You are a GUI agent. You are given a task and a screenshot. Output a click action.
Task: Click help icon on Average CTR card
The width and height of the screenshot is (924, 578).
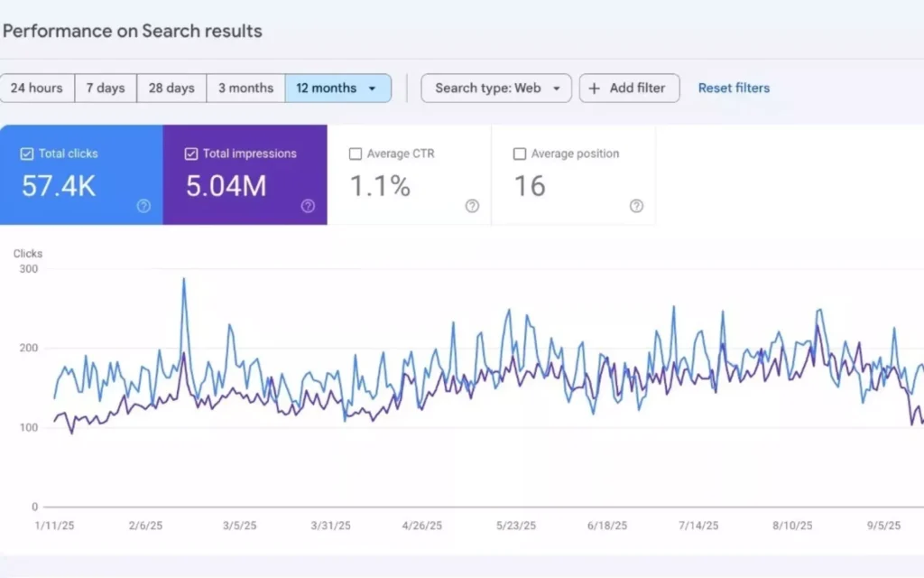(472, 206)
